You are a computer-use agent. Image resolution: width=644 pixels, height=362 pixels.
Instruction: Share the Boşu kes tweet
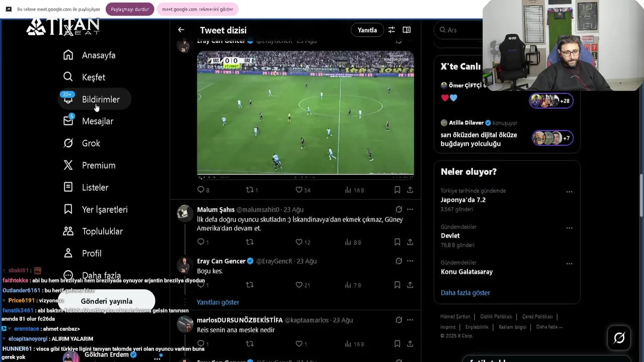tap(410, 285)
